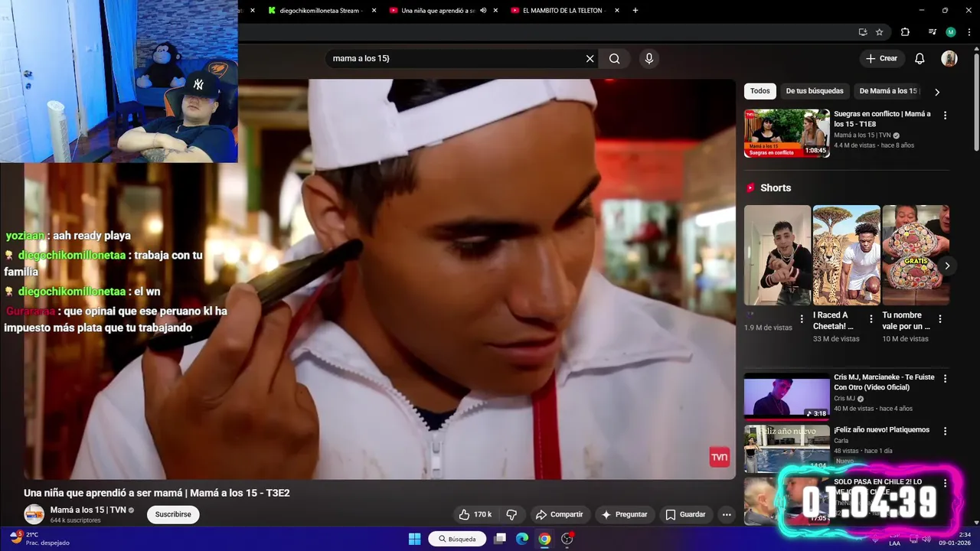
Task: Open Task View on the taskbar
Action: point(500,539)
